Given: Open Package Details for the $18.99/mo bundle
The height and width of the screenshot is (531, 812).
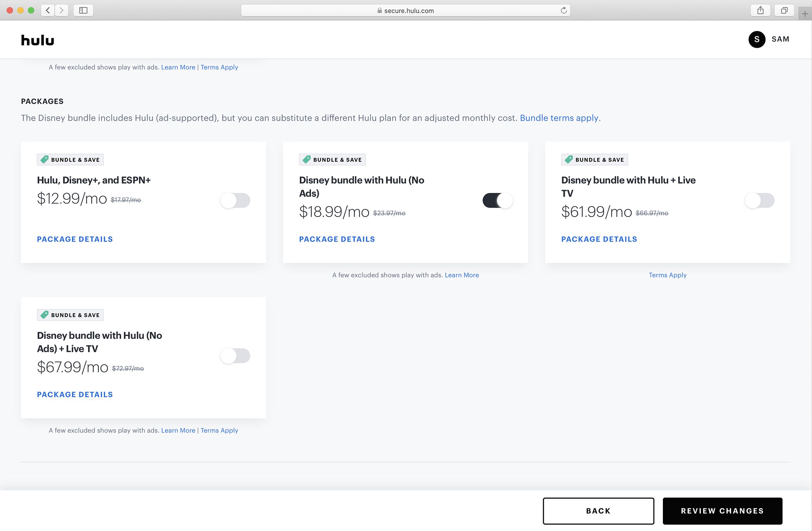Looking at the screenshot, I should 337,239.
